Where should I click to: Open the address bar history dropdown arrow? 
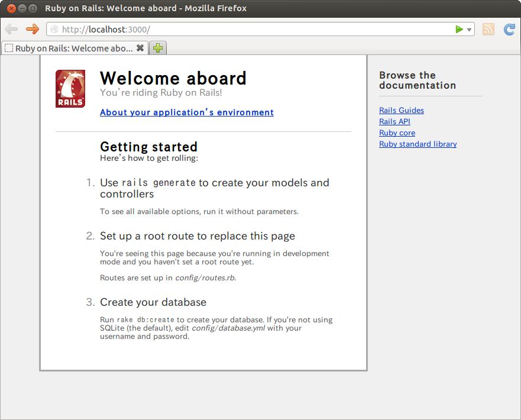tap(469, 30)
